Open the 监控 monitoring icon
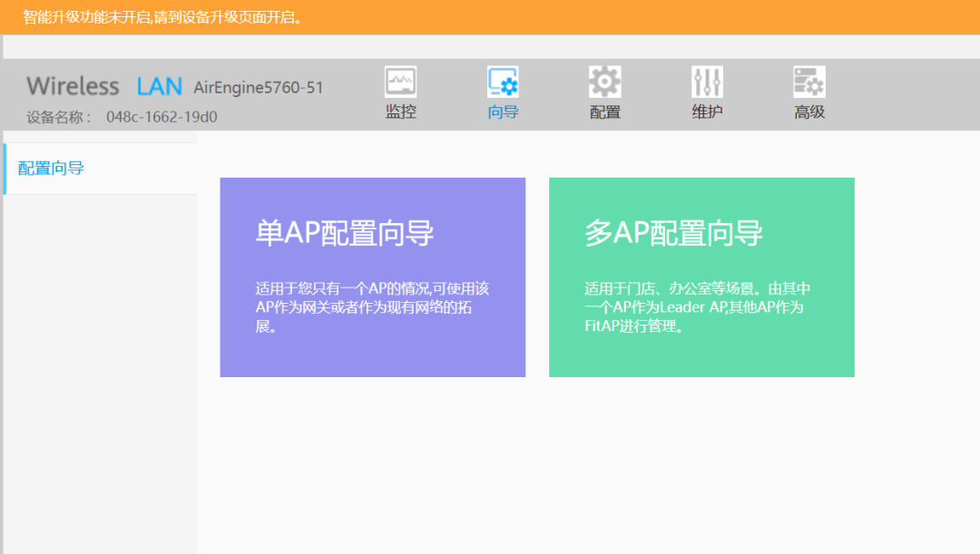 pyautogui.click(x=400, y=83)
